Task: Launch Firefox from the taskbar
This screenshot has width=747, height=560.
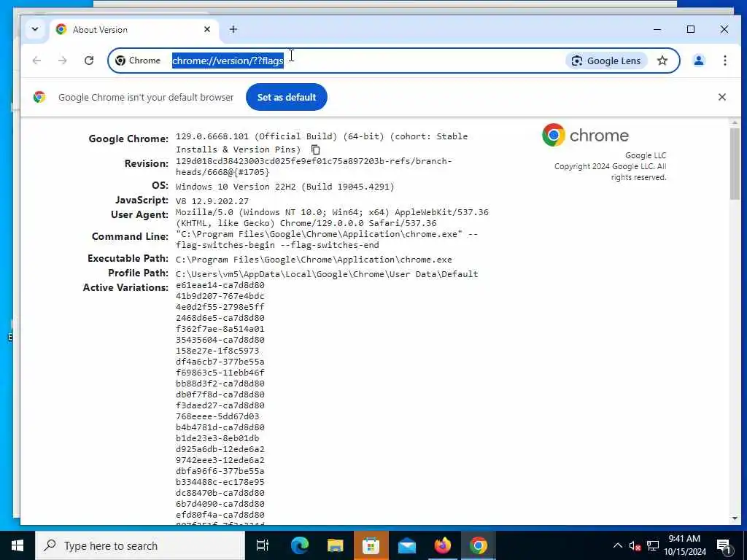Action: pos(443,545)
